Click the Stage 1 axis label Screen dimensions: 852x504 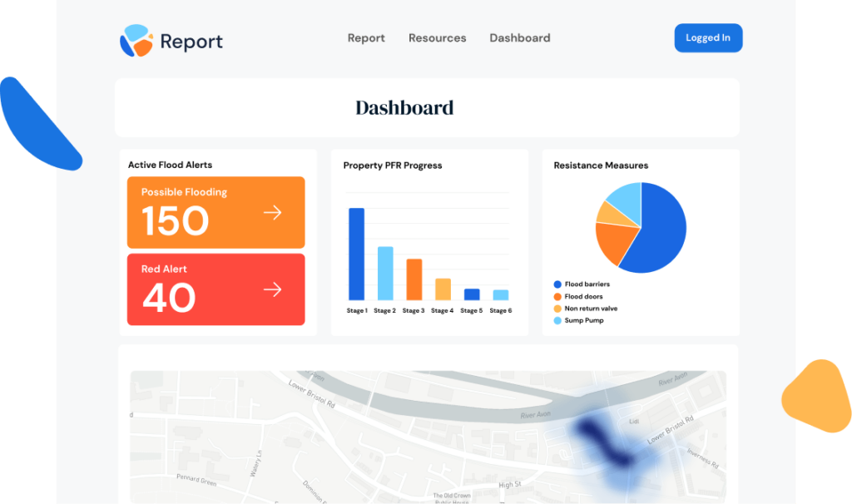[357, 311]
